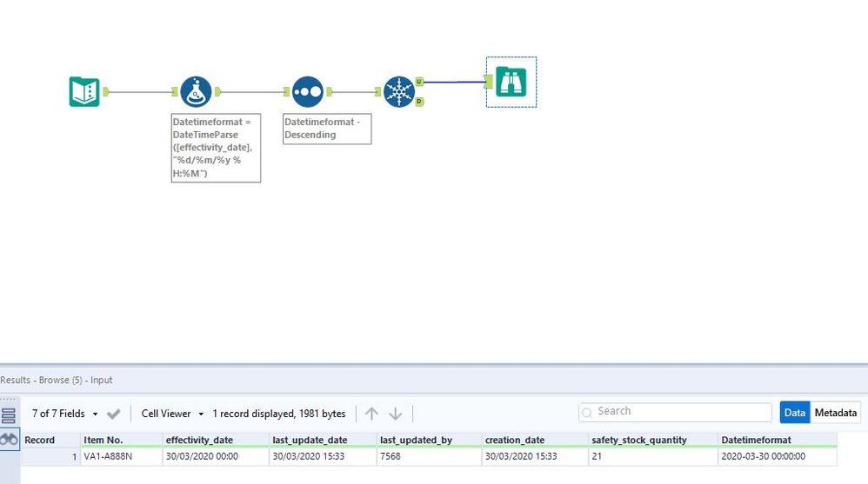Apply field selection checkmark
868x484 pixels.
point(113,414)
